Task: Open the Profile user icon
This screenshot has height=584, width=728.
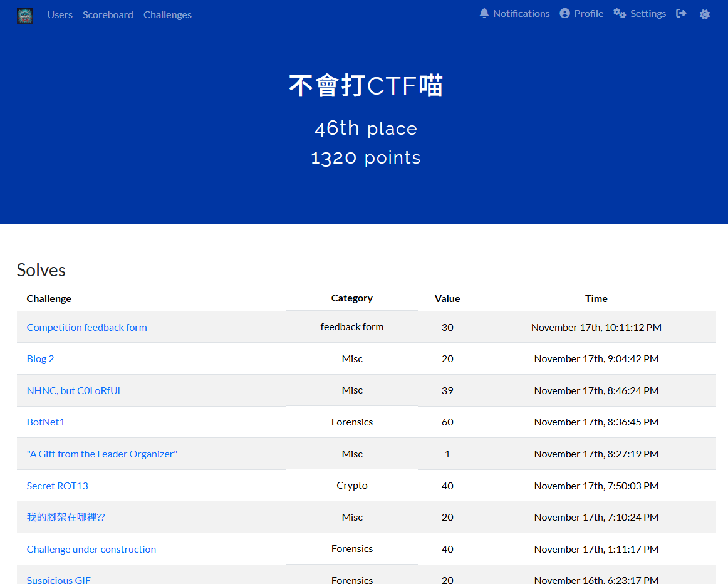Action: click(564, 13)
